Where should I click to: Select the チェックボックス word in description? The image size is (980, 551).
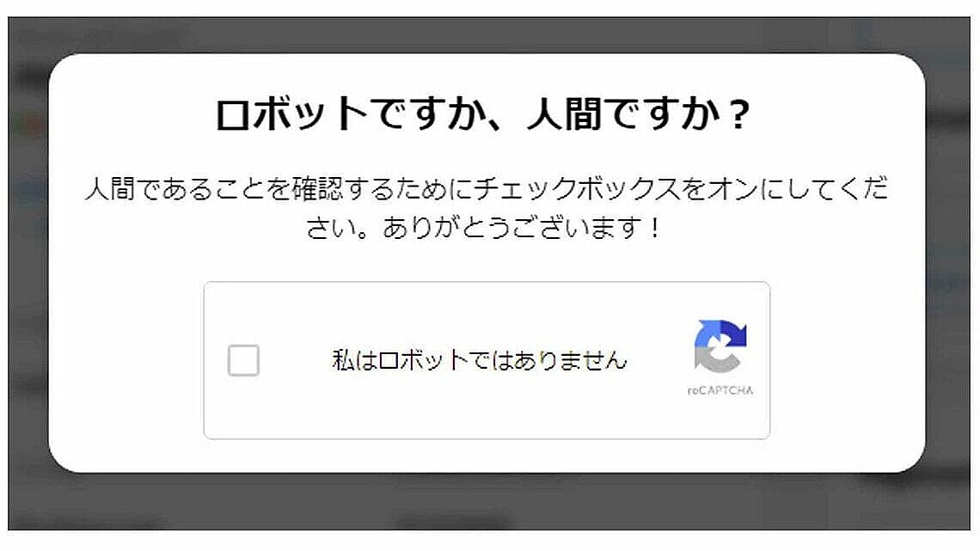tap(578, 188)
